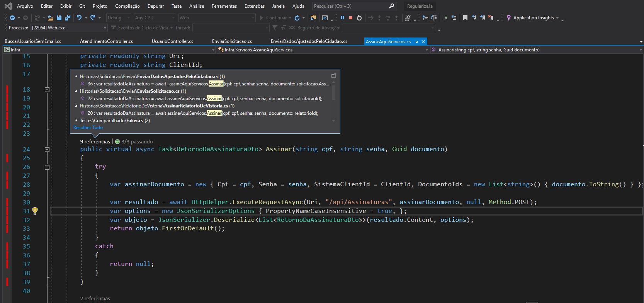Switch to the AtendimentoController.cs tab
This screenshot has width=644, height=303.
click(106, 41)
